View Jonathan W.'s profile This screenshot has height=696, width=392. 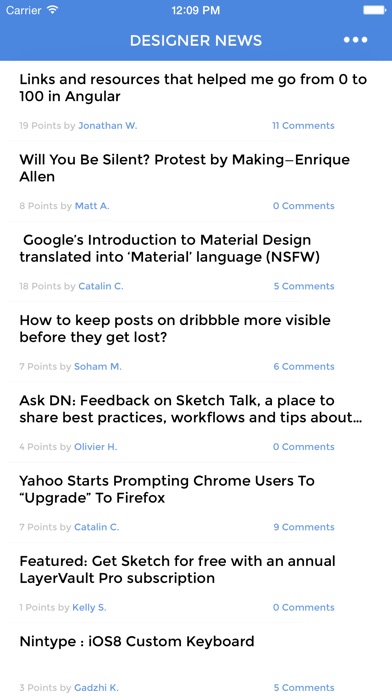(107, 126)
